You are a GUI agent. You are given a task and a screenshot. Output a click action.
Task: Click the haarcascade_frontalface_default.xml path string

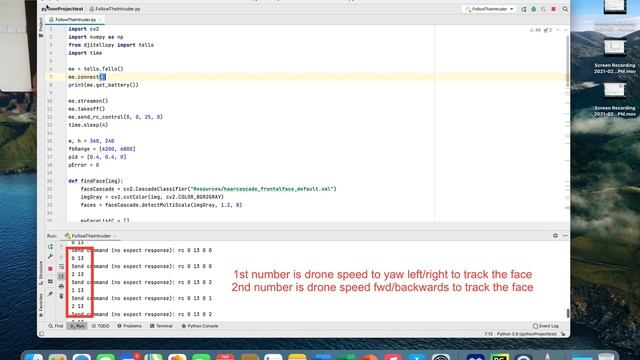coord(262,189)
